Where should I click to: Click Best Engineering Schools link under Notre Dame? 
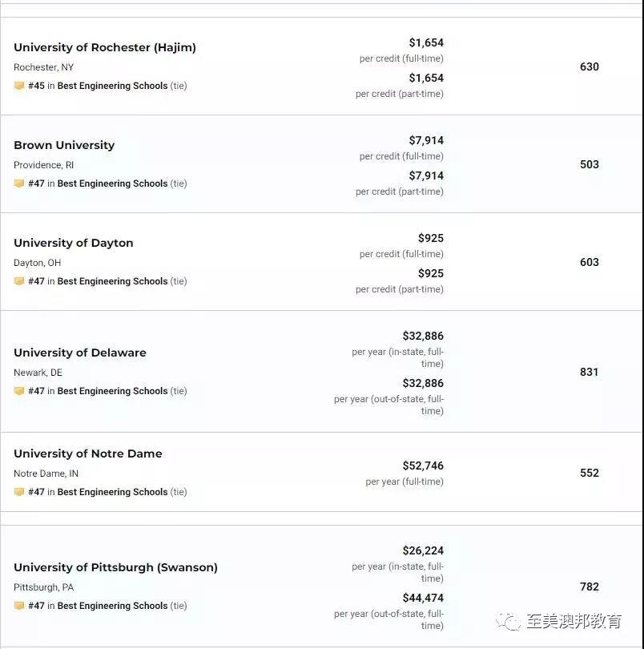click(112, 492)
